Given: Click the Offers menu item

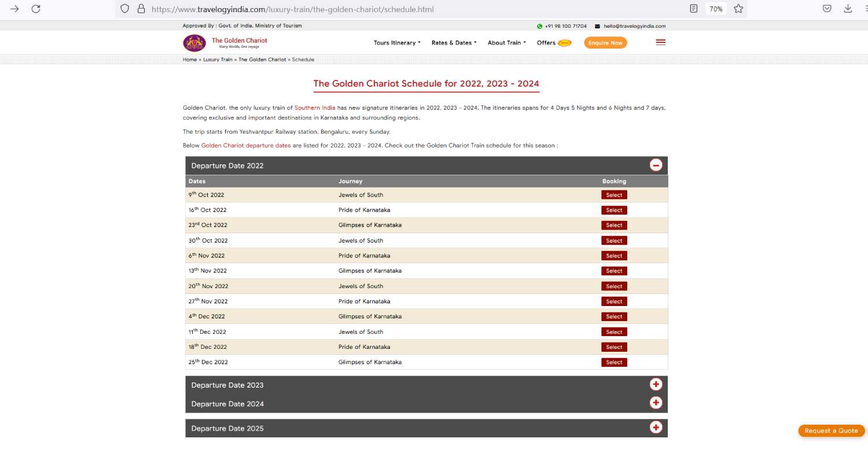Looking at the screenshot, I should pyautogui.click(x=546, y=43).
